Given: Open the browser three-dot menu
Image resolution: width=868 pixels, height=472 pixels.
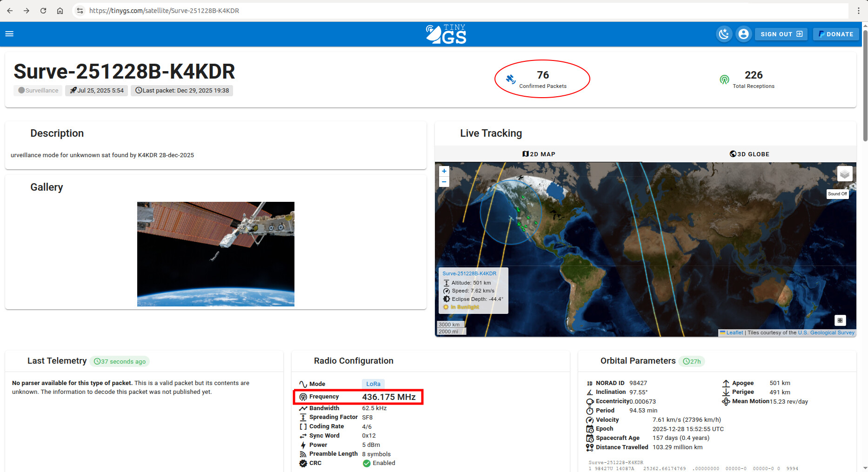Looking at the screenshot, I should [859, 11].
